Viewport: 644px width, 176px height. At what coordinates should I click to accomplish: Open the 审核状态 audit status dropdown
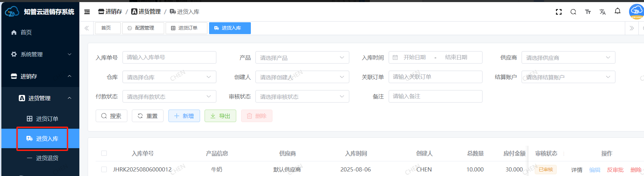[x=302, y=97]
